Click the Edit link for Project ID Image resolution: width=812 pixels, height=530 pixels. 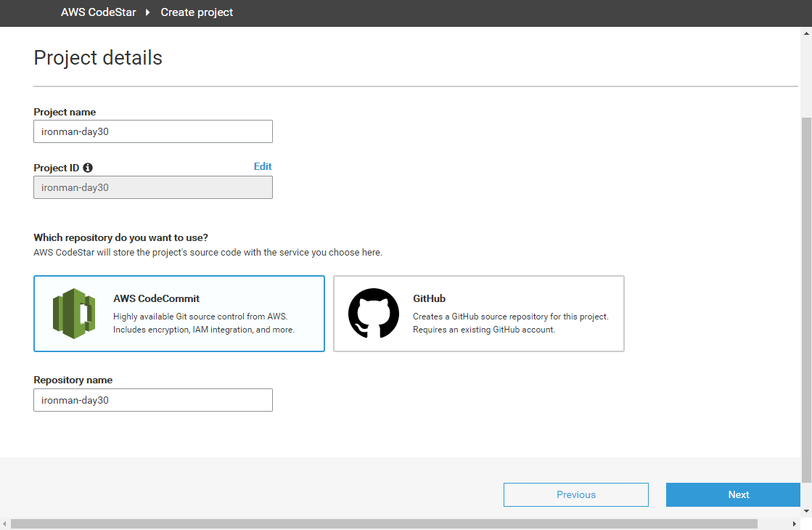click(263, 166)
